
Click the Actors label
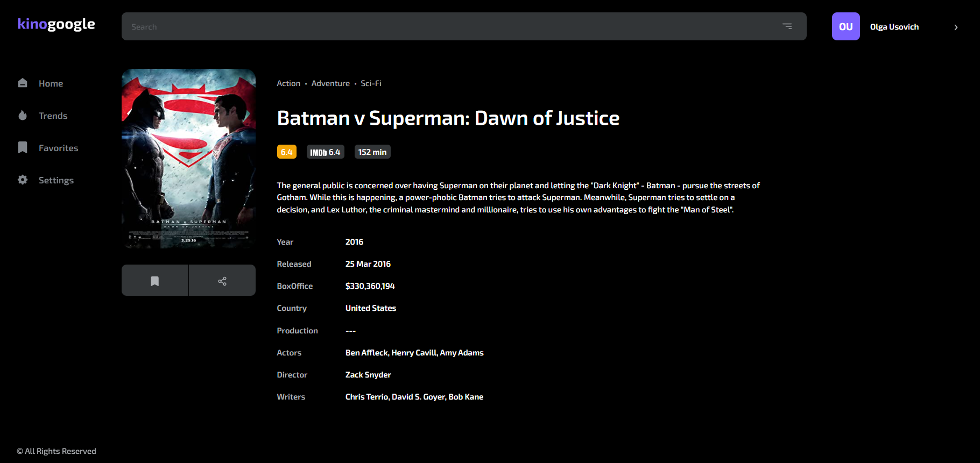point(289,353)
